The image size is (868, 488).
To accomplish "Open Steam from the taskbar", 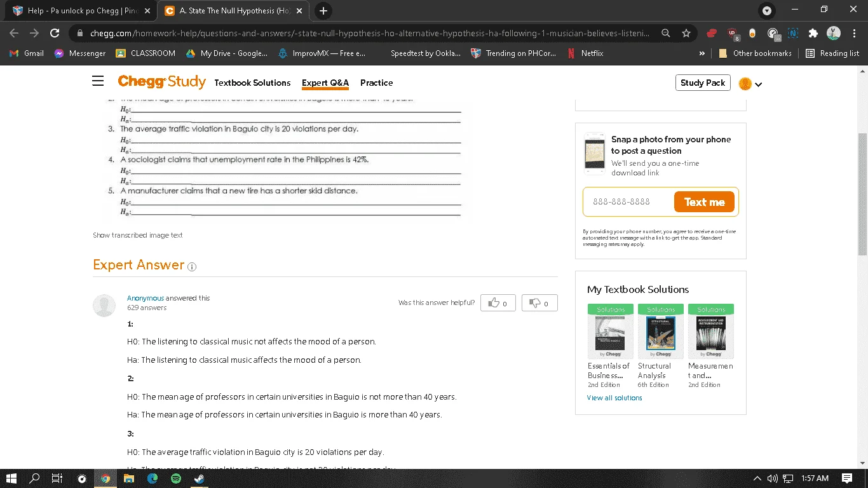I will 200,478.
